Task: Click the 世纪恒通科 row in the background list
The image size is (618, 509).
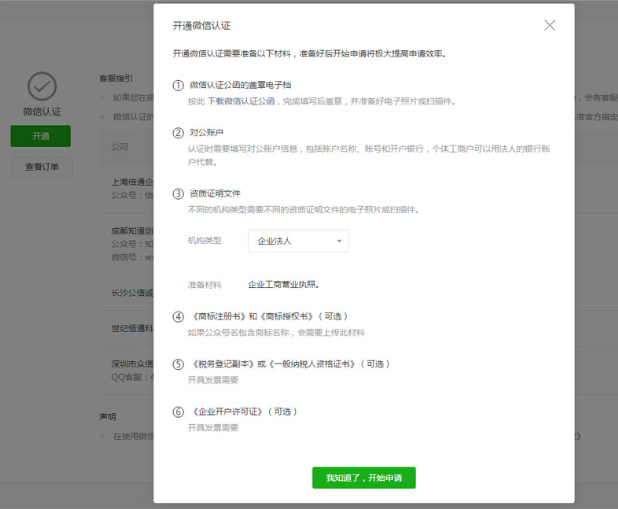Action: point(127,328)
